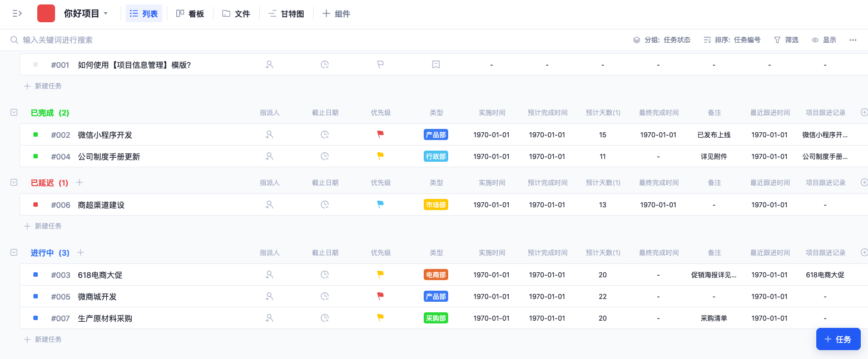Click the assignee icon on 微信小程序开发
This screenshot has height=359, width=868.
(x=269, y=134)
